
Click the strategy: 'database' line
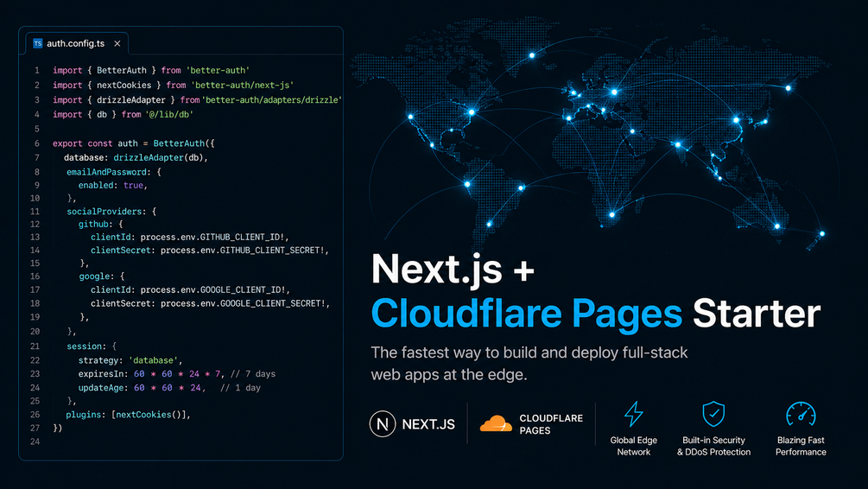point(130,360)
